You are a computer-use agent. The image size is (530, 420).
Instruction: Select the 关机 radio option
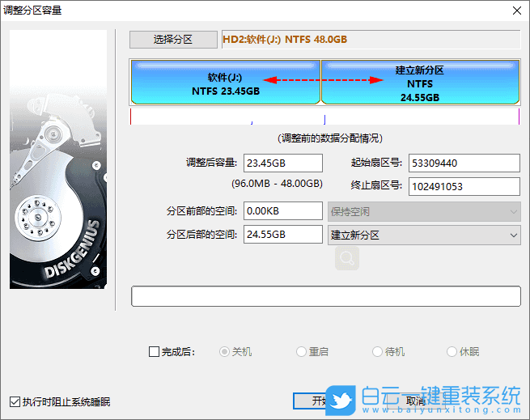tap(226, 352)
